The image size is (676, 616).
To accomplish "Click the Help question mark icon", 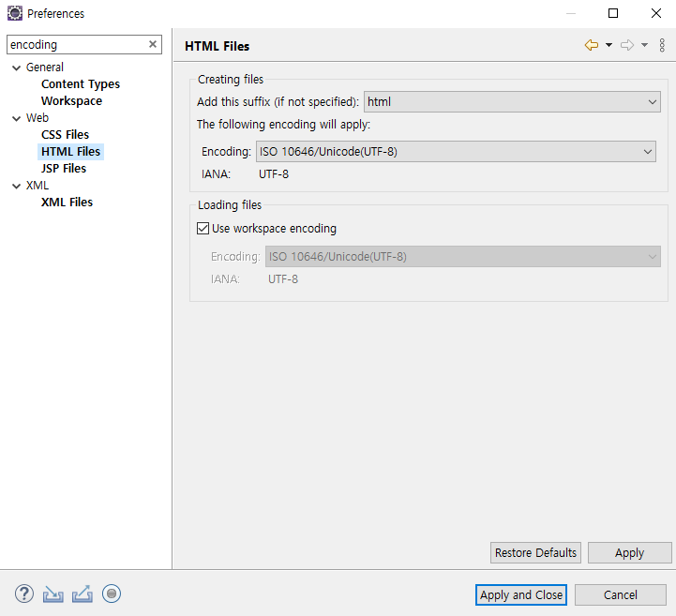I will click(24, 594).
